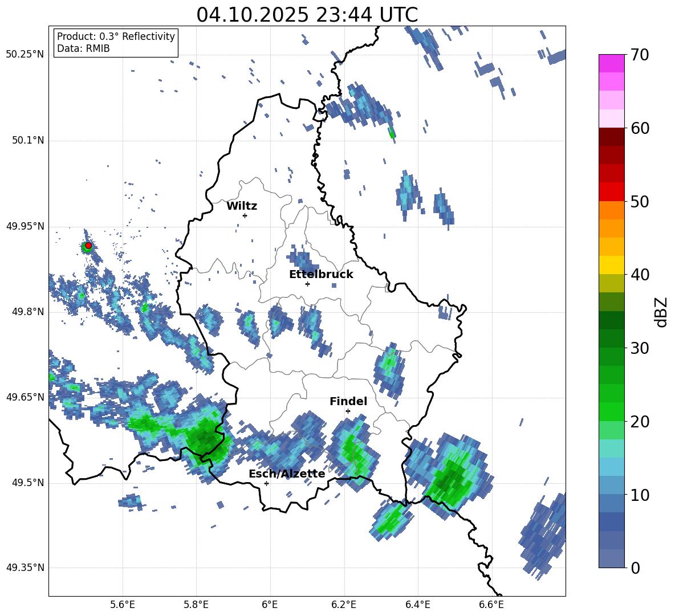Click the magenta top colorbar segment
Viewport: 675px width, 616px height.
tap(612, 63)
